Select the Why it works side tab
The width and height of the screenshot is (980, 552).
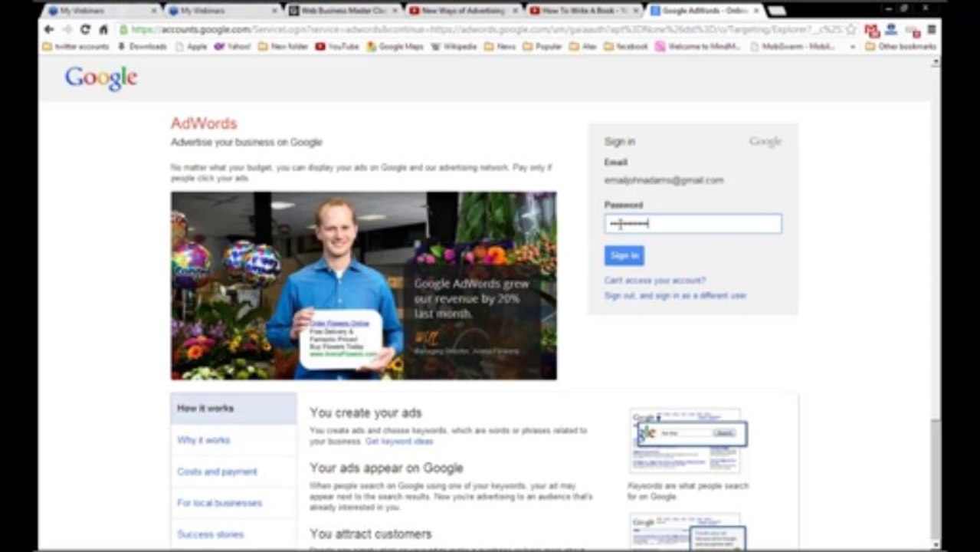click(x=234, y=440)
